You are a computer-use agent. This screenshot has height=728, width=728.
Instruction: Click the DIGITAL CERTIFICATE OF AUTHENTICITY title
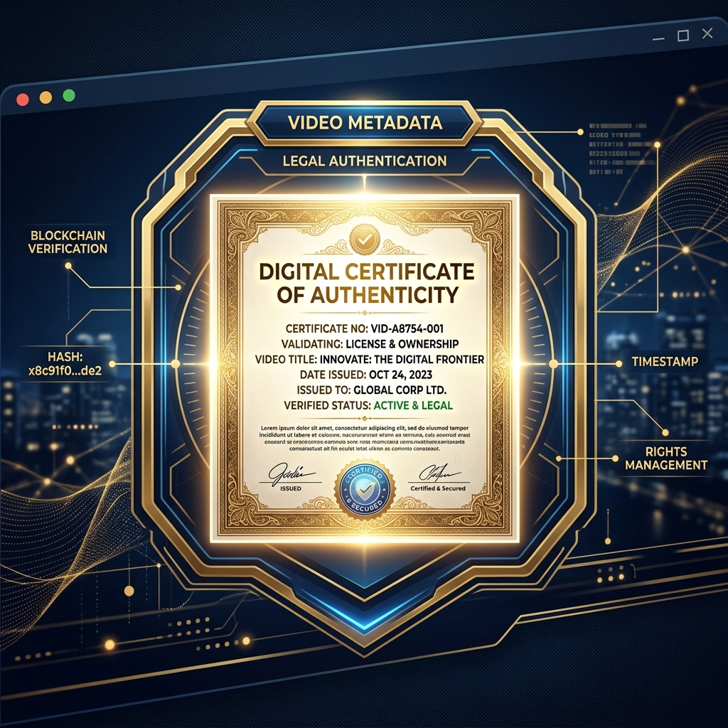tap(367, 283)
